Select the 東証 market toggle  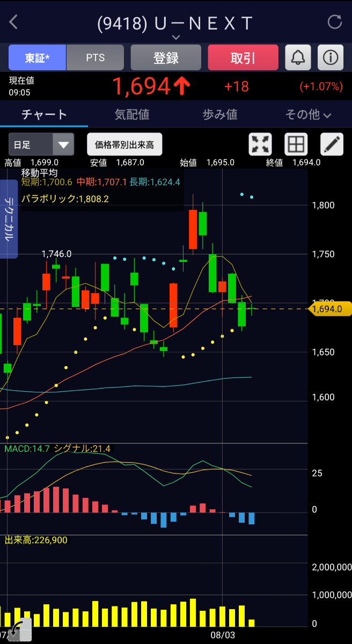pyautogui.click(x=37, y=57)
